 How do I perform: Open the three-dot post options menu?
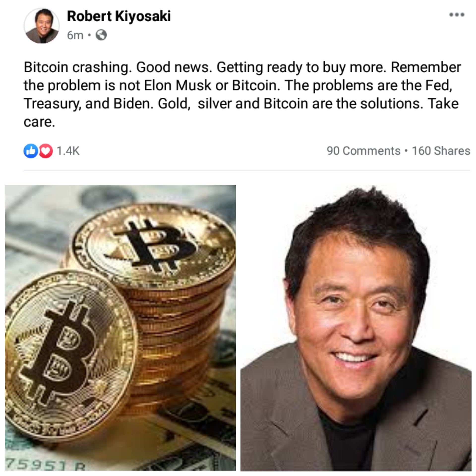click(x=457, y=15)
